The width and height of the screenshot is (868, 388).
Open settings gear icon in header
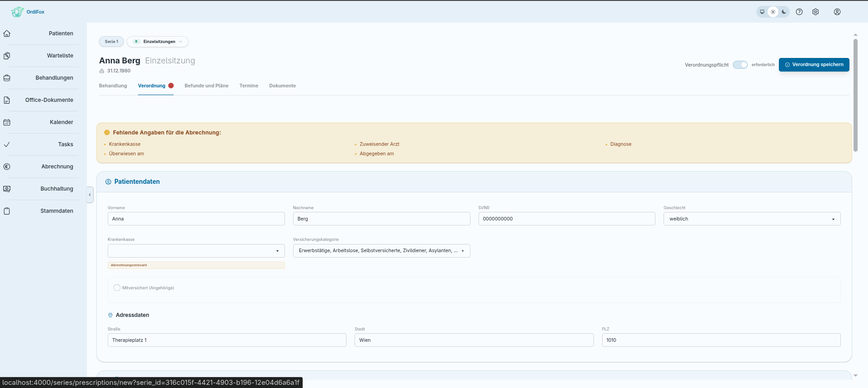816,12
